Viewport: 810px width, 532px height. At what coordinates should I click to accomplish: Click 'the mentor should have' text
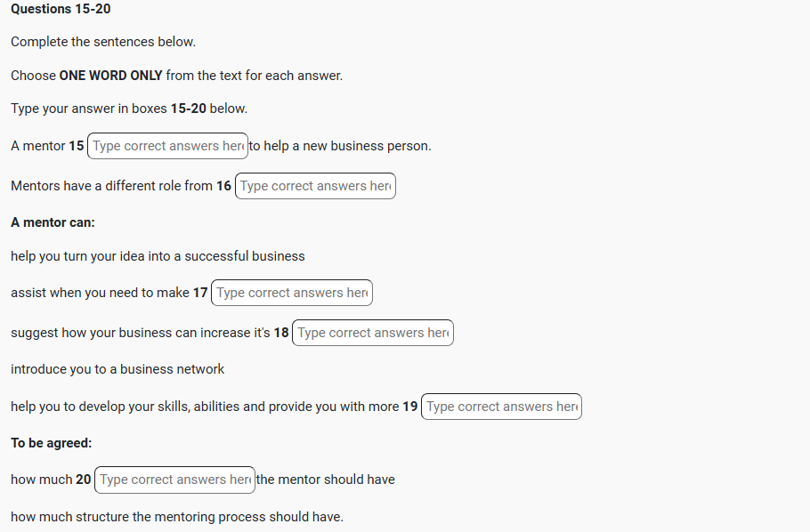tap(326, 480)
